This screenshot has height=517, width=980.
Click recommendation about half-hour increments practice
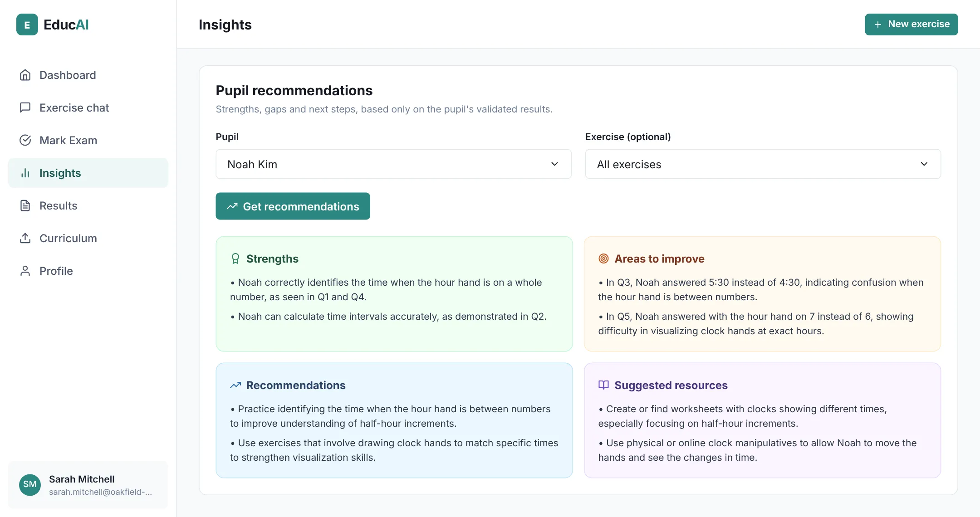(390, 416)
